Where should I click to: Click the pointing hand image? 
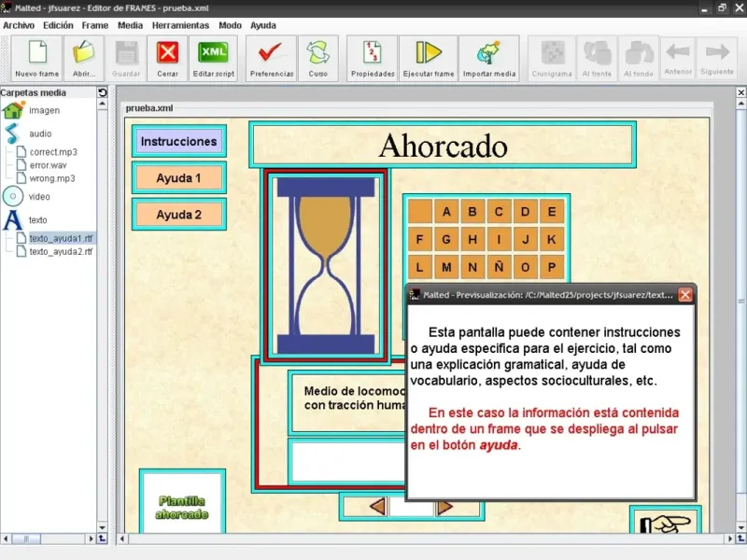click(666, 524)
